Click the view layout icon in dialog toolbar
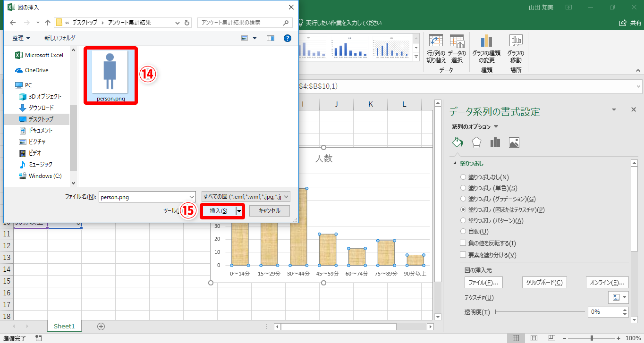The image size is (644, 343). [245, 38]
